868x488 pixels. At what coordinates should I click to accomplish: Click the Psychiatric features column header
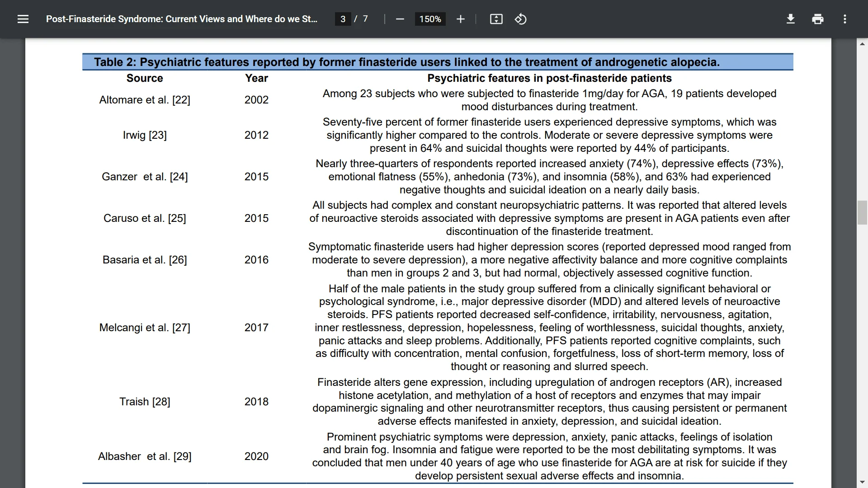(549, 78)
